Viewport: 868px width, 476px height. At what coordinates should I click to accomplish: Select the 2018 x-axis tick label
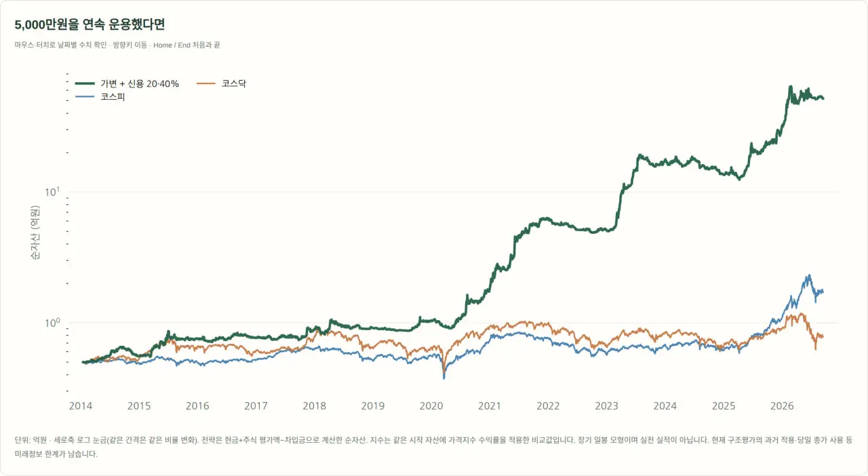pos(315,406)
